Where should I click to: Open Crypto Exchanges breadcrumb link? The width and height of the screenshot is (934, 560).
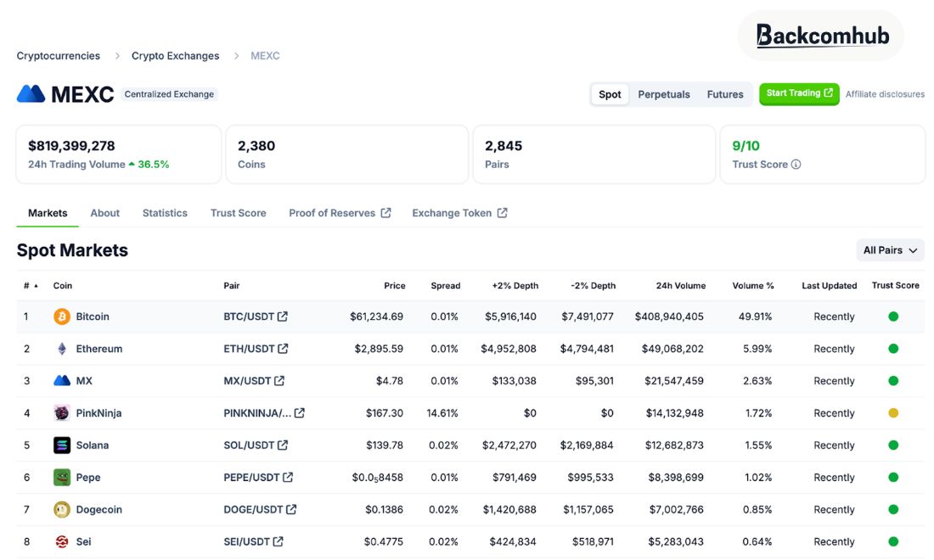(175, 56)
